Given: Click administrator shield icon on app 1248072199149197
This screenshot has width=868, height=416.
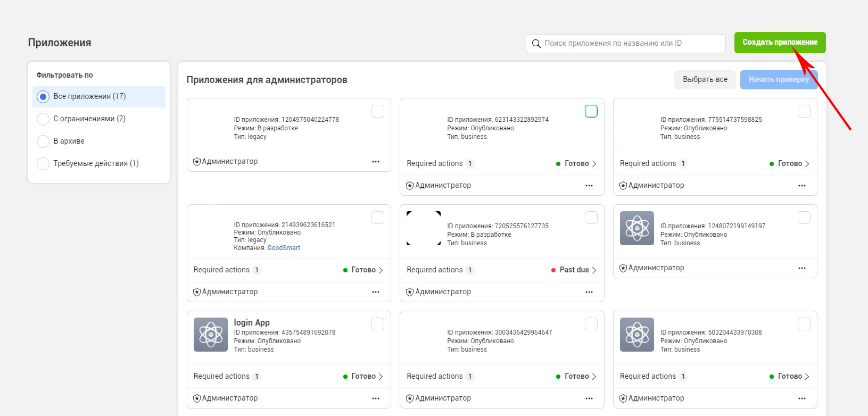Looking at the screenshot, I should tap(623, 268).
